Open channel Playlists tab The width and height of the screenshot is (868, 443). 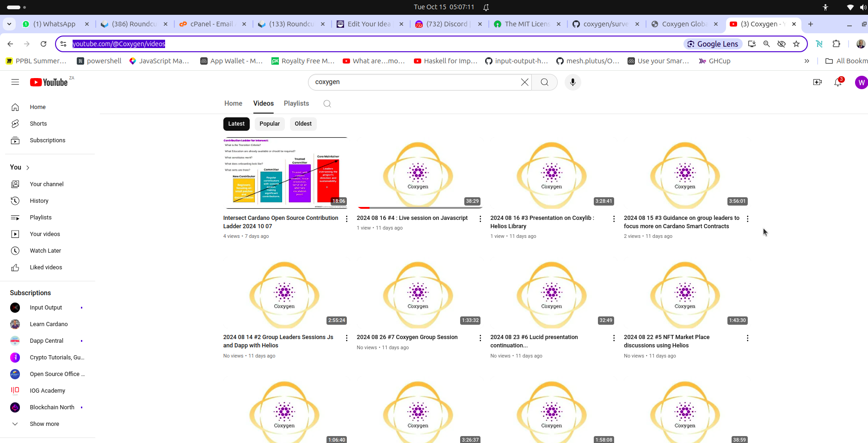click(x=296, y=103)
